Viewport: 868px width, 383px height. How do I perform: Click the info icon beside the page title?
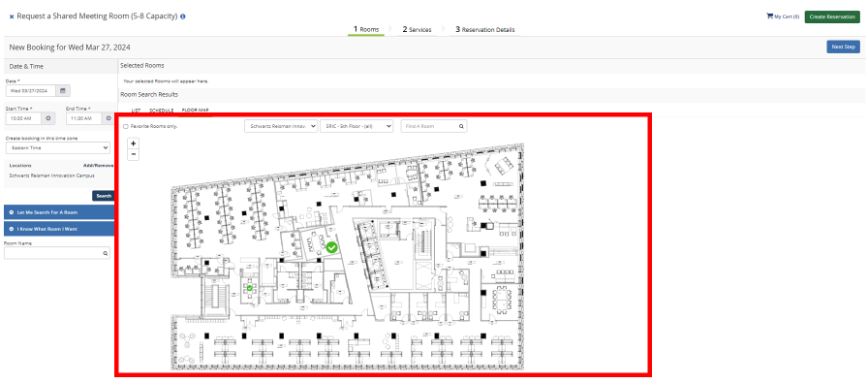tap(183, 16)
